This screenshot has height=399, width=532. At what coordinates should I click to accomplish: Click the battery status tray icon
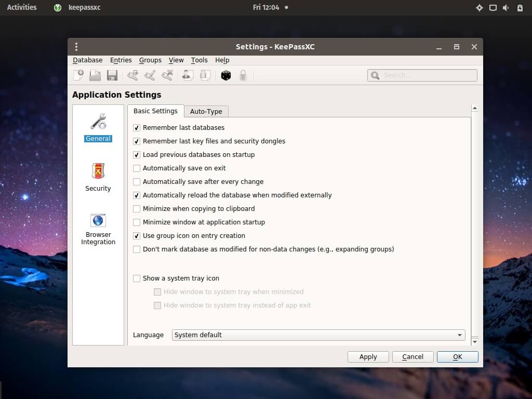click(x=520, y=7)
